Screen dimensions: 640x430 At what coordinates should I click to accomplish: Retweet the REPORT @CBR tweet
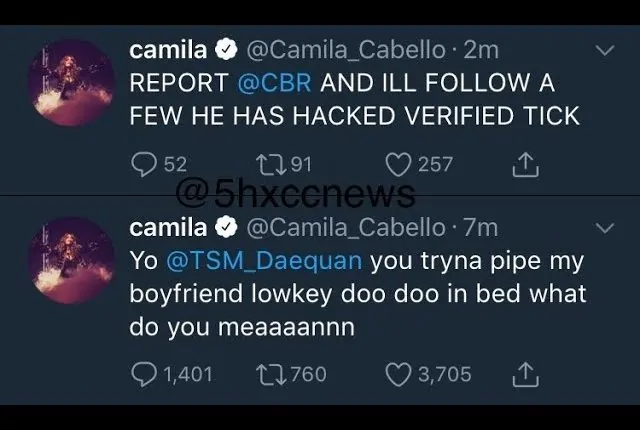(272, 165)
